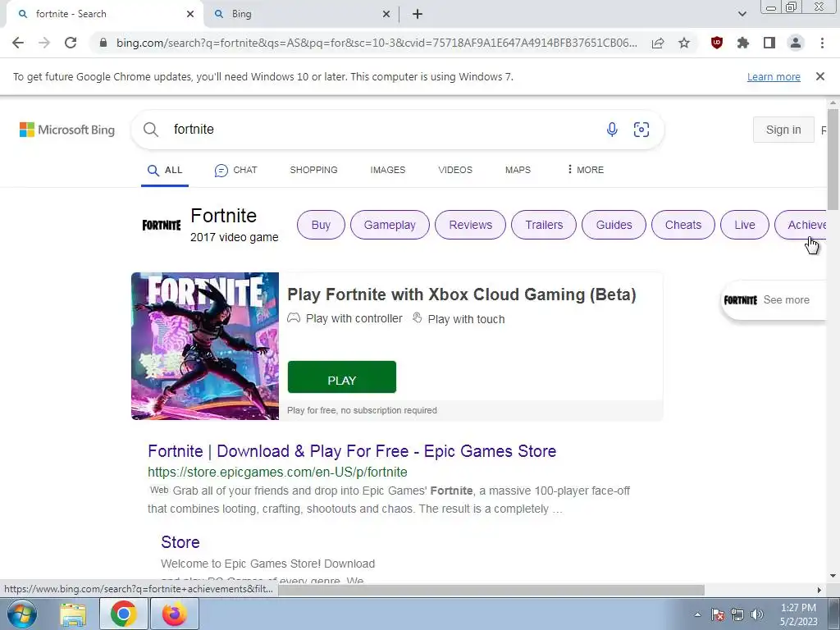Click the forward navigation arrow
This screenshot has width=840, height=630.
point(44,43)
